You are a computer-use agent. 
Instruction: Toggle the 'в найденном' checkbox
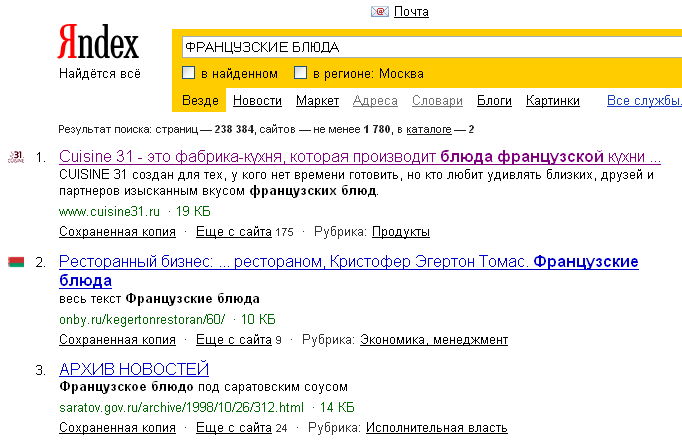(x=188, y=73)
